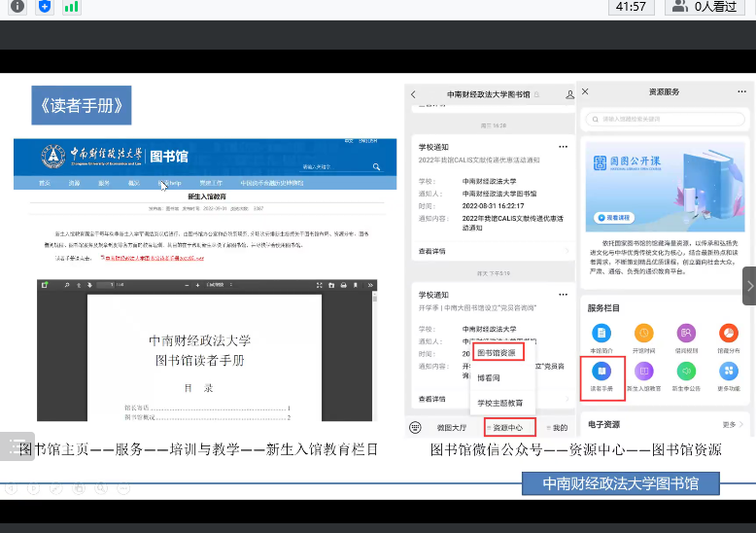This screenshot has height=533, width=756.
Task: Expand the side panel with right chevron
Action: (x=749, y=286)
